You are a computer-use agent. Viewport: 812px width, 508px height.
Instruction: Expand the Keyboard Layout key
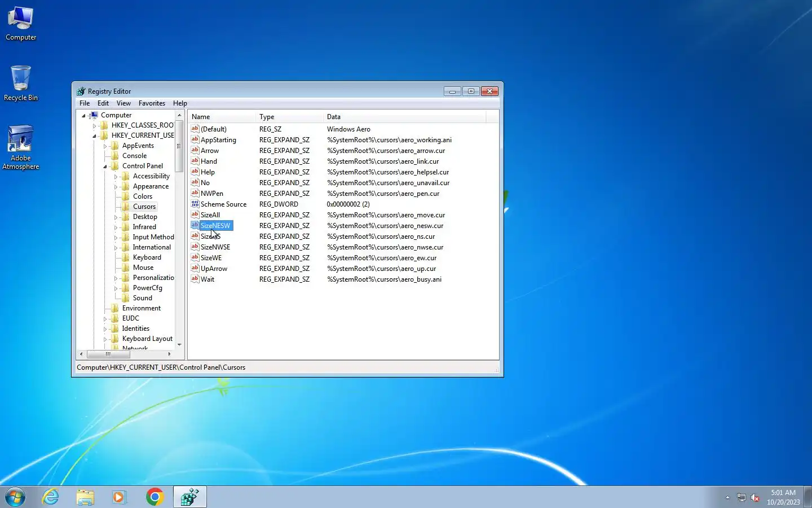(105, 339)
